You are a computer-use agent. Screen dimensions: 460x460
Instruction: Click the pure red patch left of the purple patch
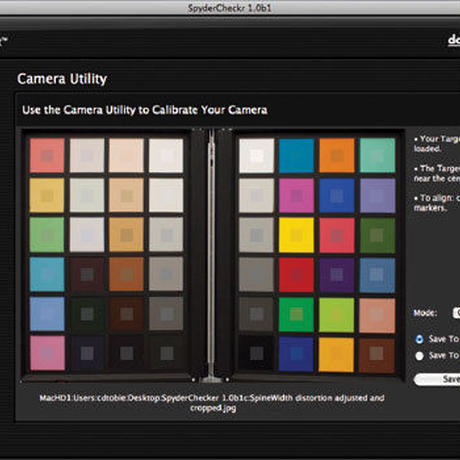(296, 275)
